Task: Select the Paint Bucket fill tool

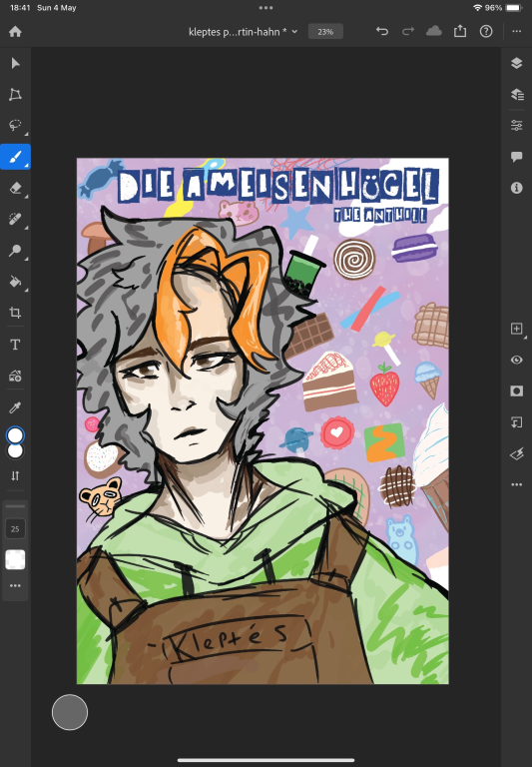Action: (x=15, y=282)
